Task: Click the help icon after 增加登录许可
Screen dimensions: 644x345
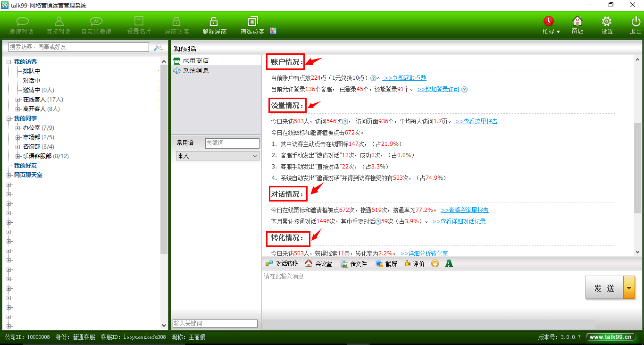Action: (x=464, y=90)
